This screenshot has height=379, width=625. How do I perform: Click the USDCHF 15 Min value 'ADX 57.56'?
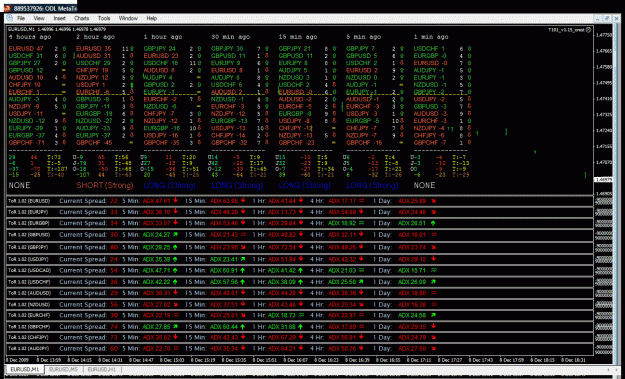[x=224, y=282]
